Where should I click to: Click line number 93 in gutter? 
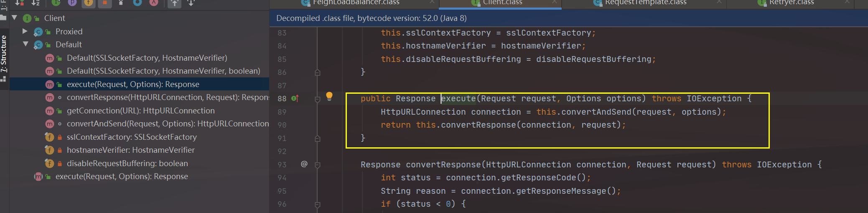(282, 165)
